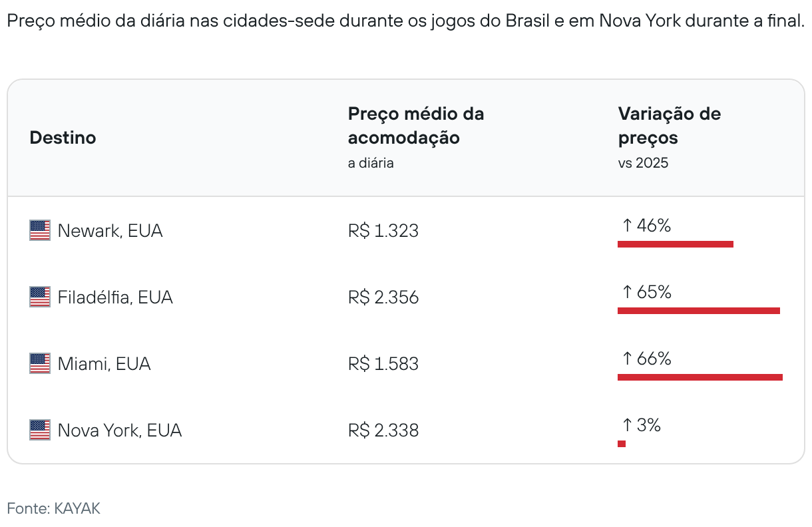The width and height of the screenshot is (812, 527).
Task: Click the small Nova York red bar
Action: (622, 444)
